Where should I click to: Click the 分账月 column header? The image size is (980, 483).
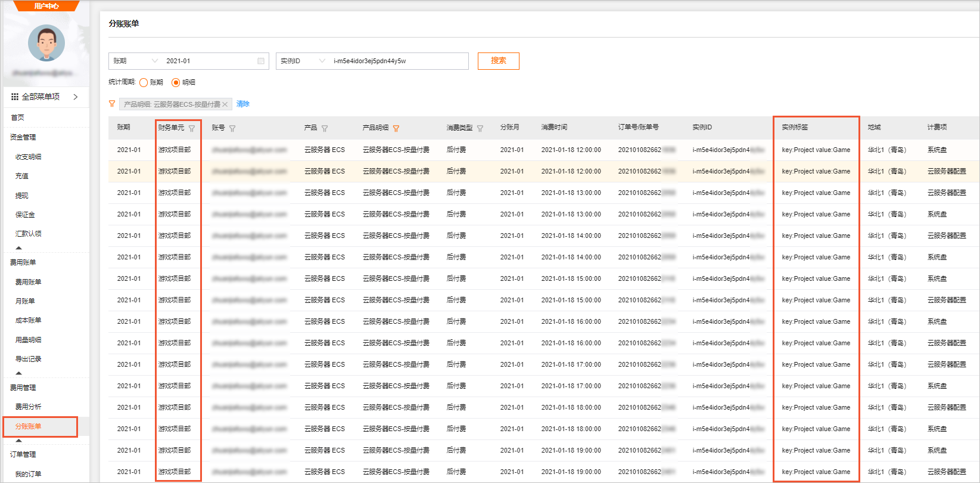509,127
